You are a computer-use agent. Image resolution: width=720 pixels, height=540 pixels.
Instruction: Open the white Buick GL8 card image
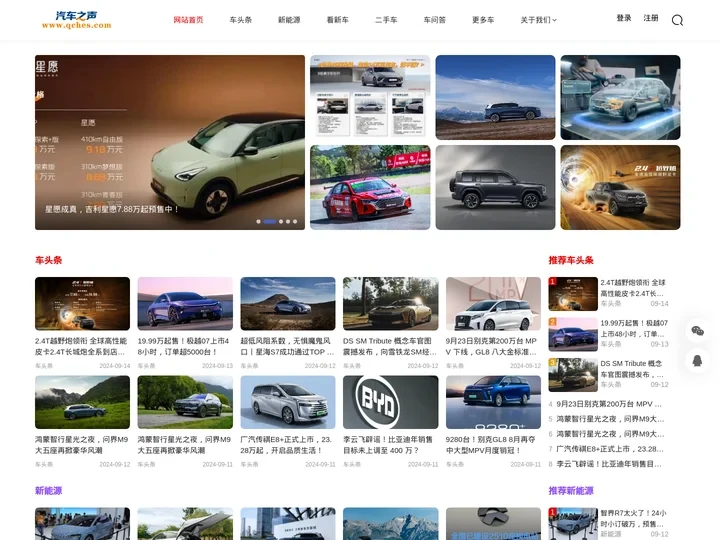(x=493, y=304)
